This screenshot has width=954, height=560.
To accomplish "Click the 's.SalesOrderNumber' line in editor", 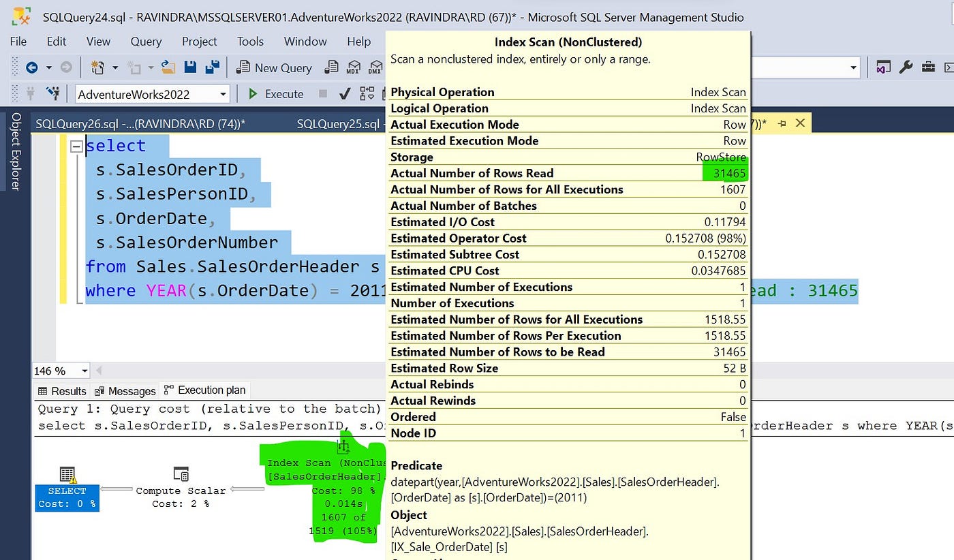I will 187,243.
